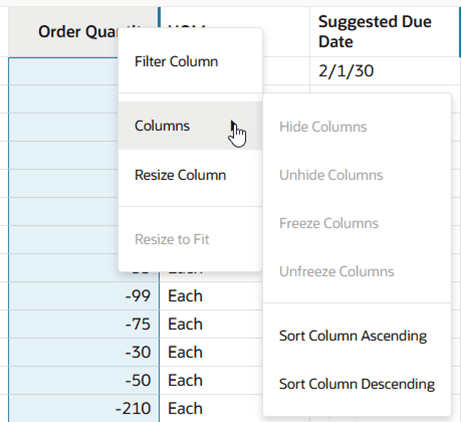461x422 pixels.
Task: Pick Unfreeze Columns submenu item
Action: [357, 271]
